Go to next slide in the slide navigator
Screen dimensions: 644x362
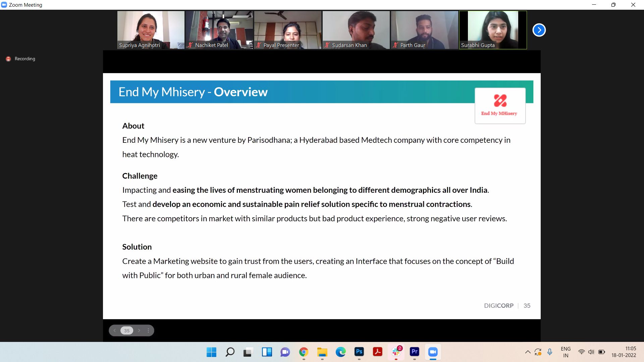click(139, 330)
